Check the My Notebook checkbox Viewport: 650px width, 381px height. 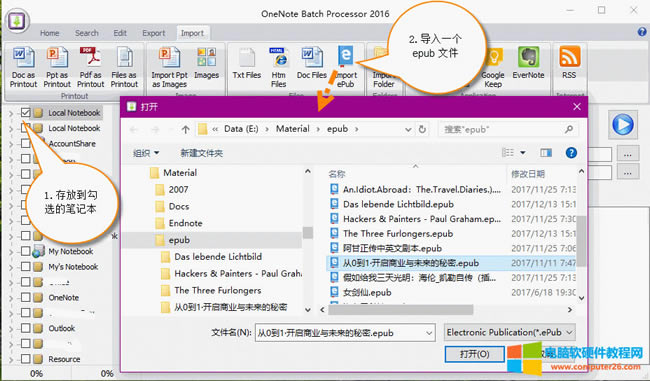tap(25, 251)
